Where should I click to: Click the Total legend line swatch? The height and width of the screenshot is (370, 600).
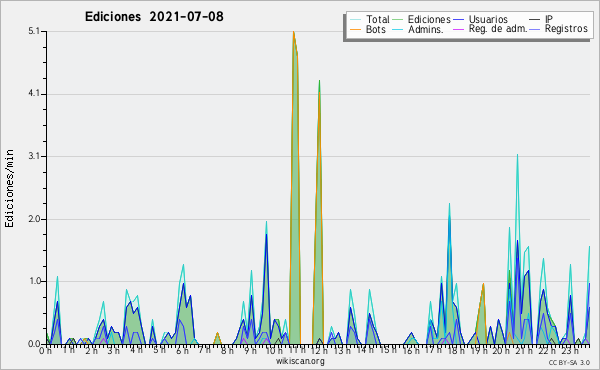coord(355,20)
